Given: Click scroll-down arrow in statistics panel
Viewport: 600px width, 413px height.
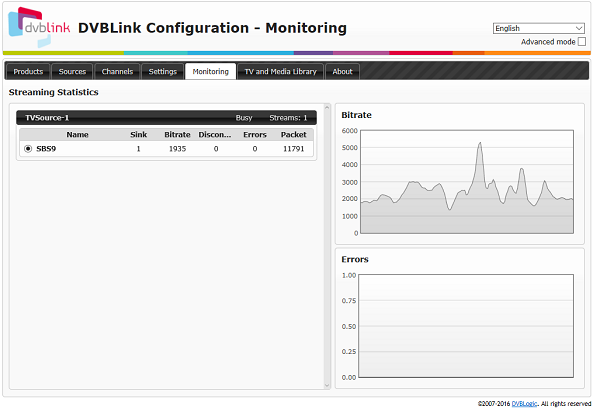Looking at the screenshot, I should [x=326, y=385].
